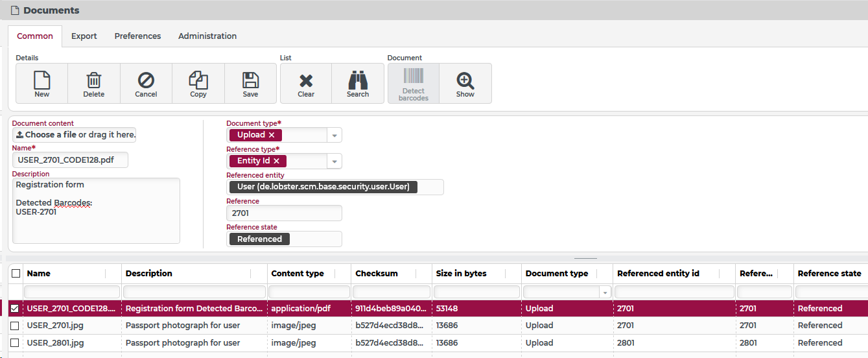The width and height of the screenshot is (868, 358).
Task: Open the Administration tab
Action: (207, 36)
